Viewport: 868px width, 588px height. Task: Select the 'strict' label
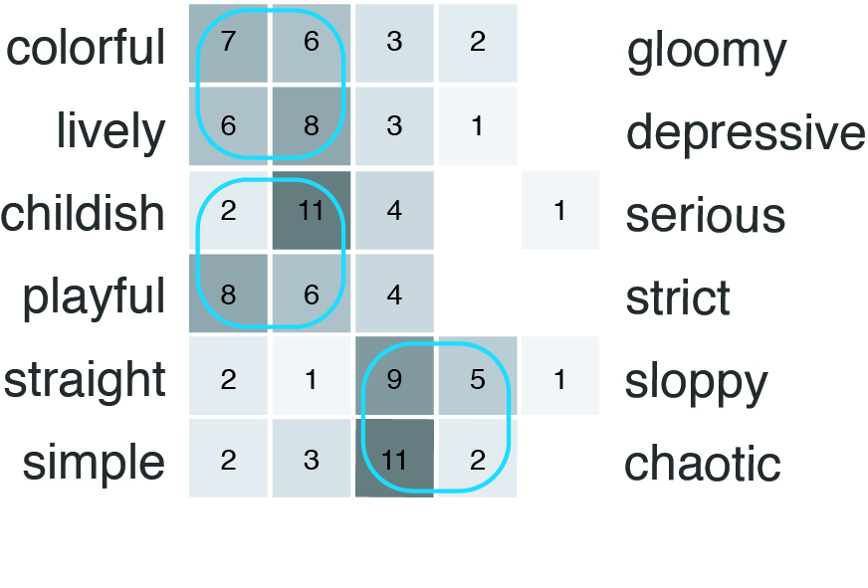(677, 297)
